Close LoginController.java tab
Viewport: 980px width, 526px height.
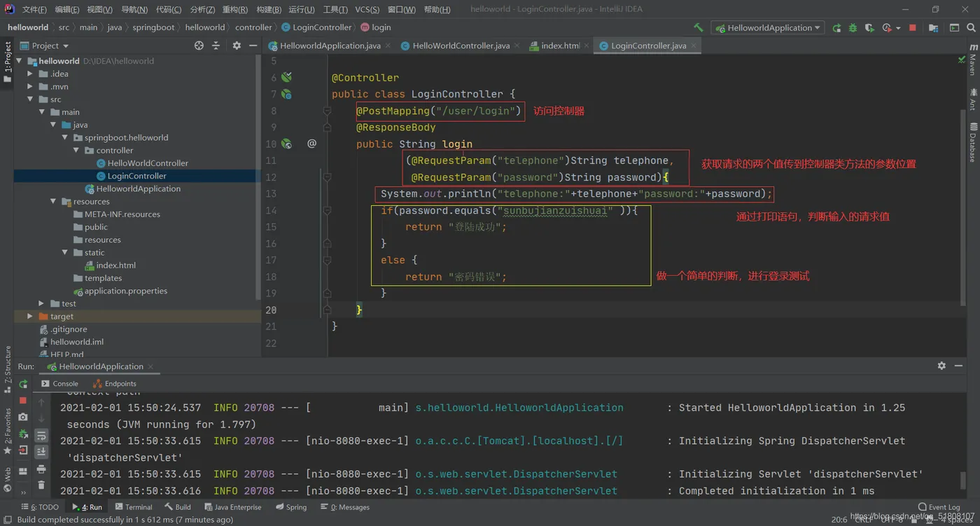pos(694,46)
